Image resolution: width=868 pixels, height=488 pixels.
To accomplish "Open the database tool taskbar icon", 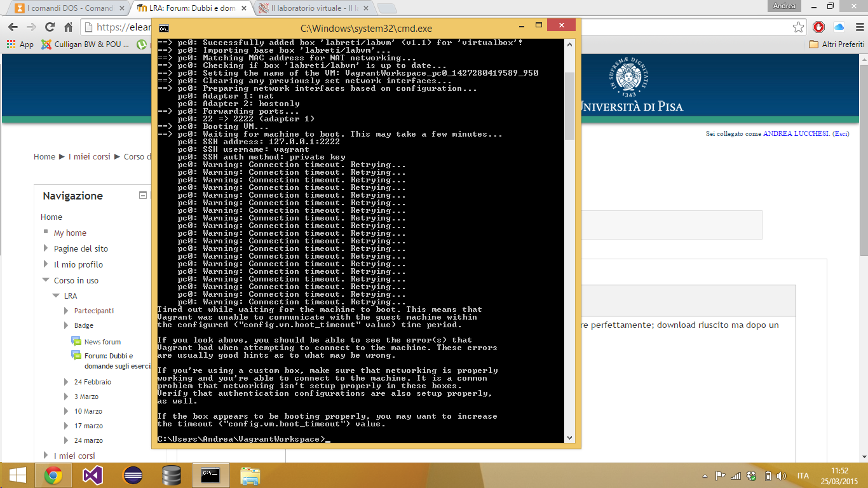I will 172,475.
